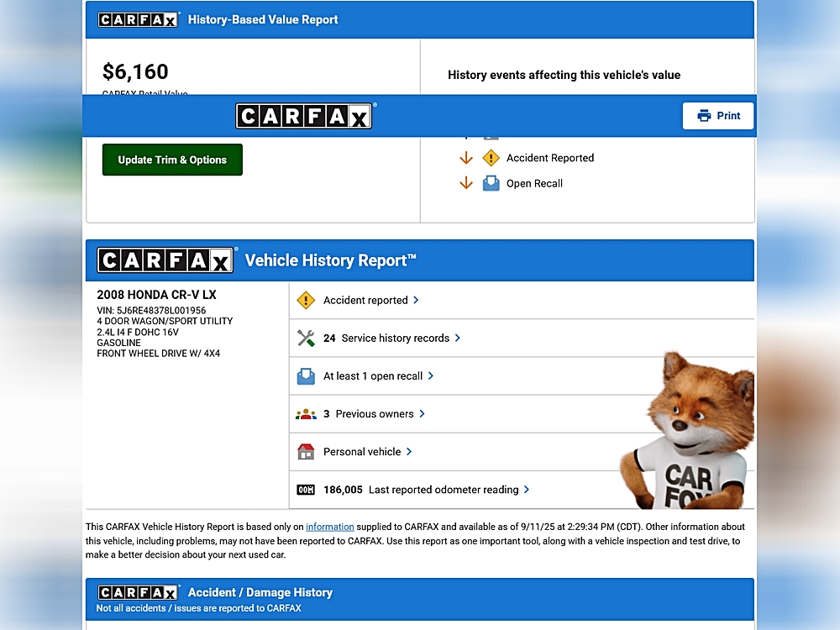Click the $6,160 retail value
Viewport: 840px width, 630px height.
tap(135, 71)
